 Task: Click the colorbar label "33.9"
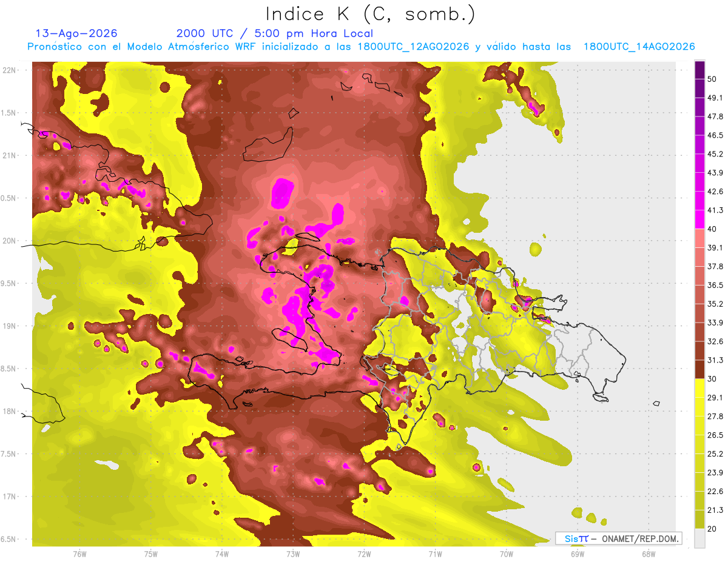715,323
